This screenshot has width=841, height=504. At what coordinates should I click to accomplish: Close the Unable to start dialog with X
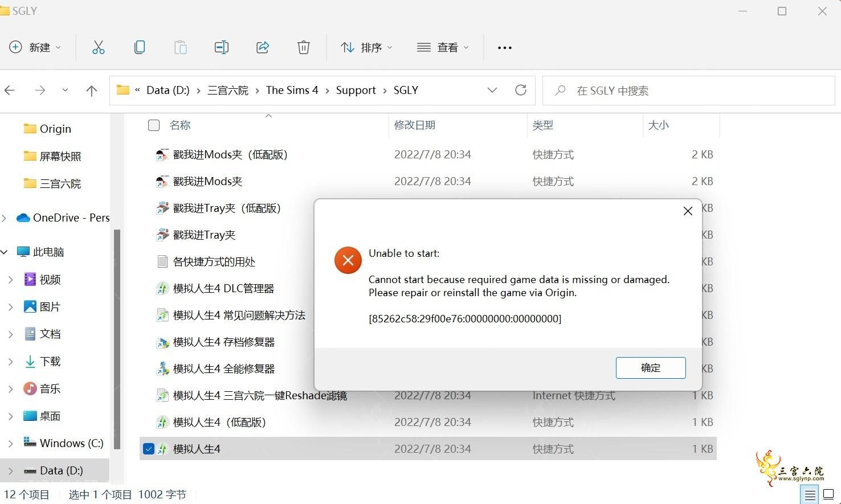pyautogui.click(x=688, y=211)
